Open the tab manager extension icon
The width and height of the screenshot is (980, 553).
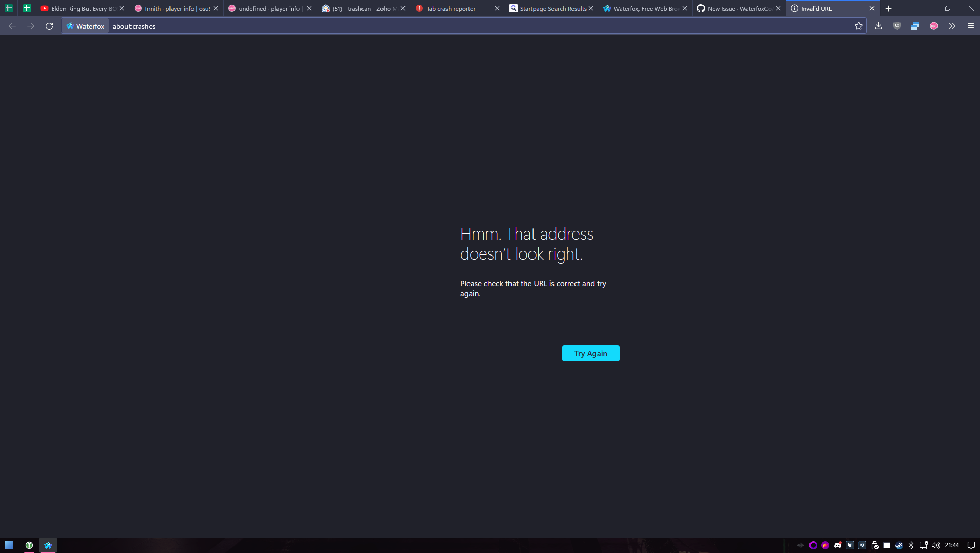click(x=915, y=26)
